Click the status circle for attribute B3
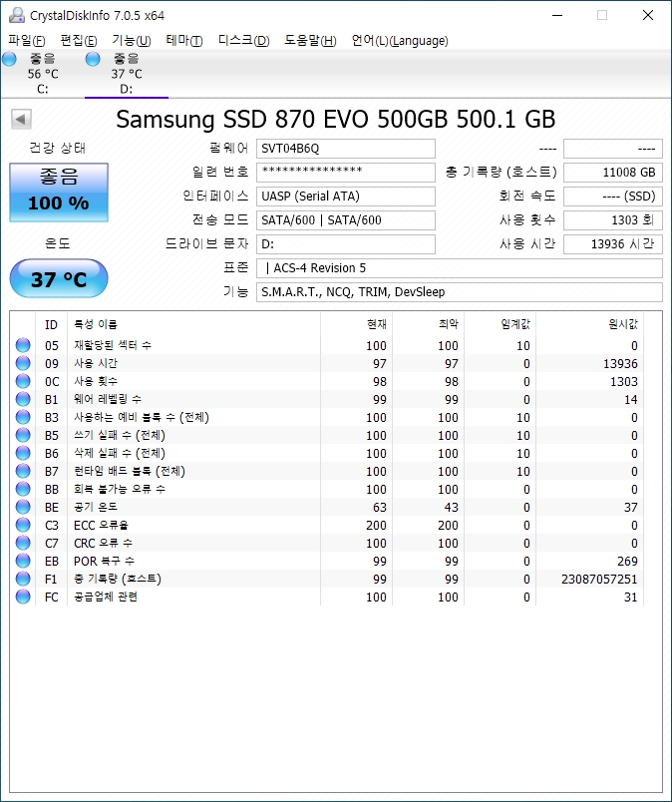 tap(23, 417)
